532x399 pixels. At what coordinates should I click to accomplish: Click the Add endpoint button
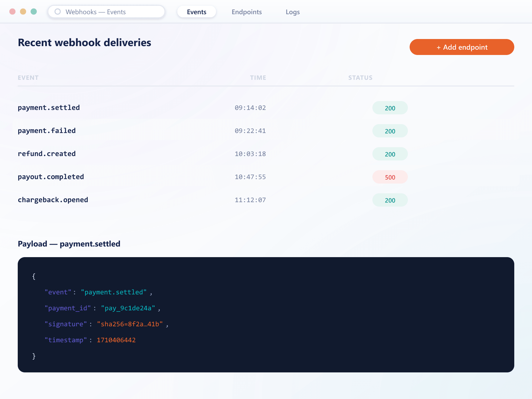tap(462, 47)
